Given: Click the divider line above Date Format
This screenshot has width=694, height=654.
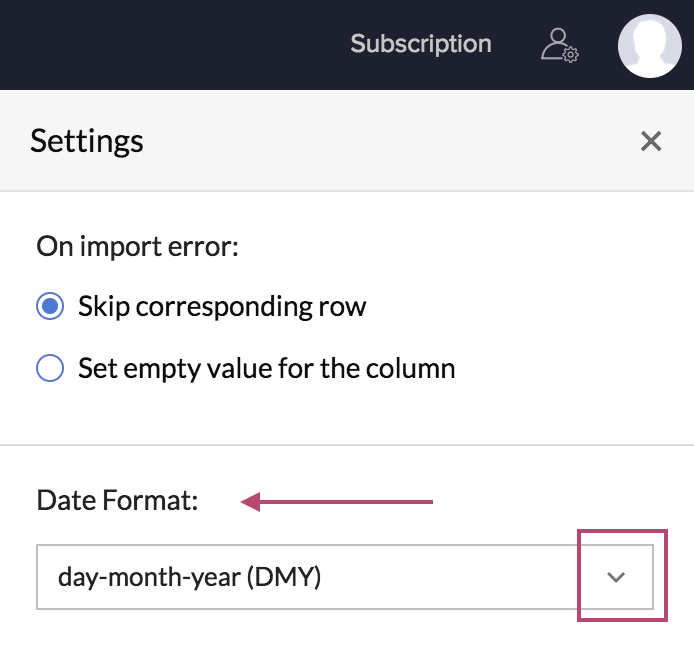Looking at the screenshot, I should (347, 445).
